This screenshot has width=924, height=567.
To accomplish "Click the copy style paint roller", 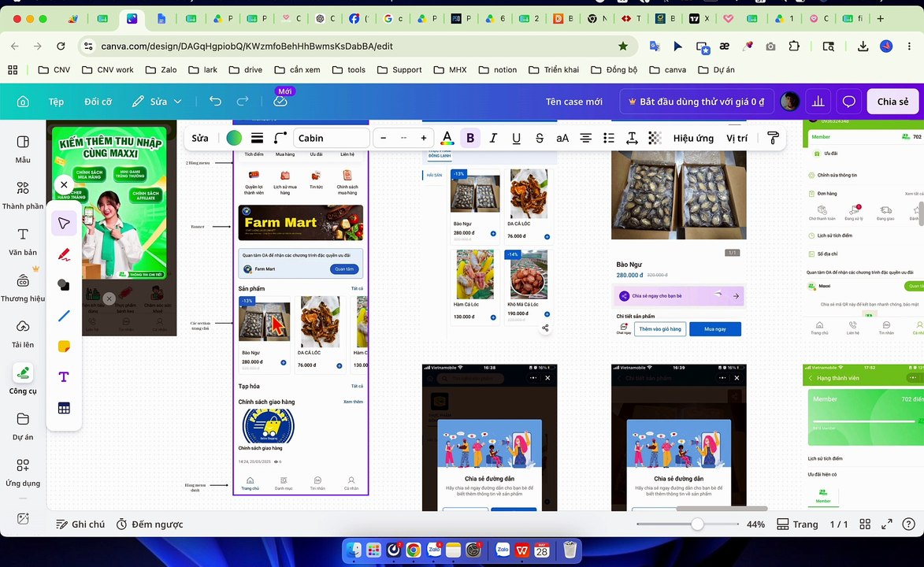I will (773, 138).
